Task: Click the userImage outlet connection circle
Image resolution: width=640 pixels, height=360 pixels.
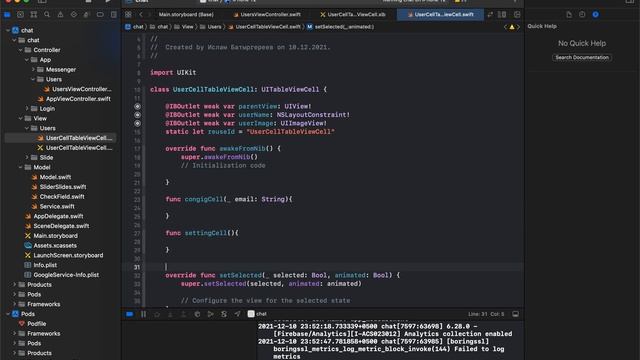Action: pos(138,123)
